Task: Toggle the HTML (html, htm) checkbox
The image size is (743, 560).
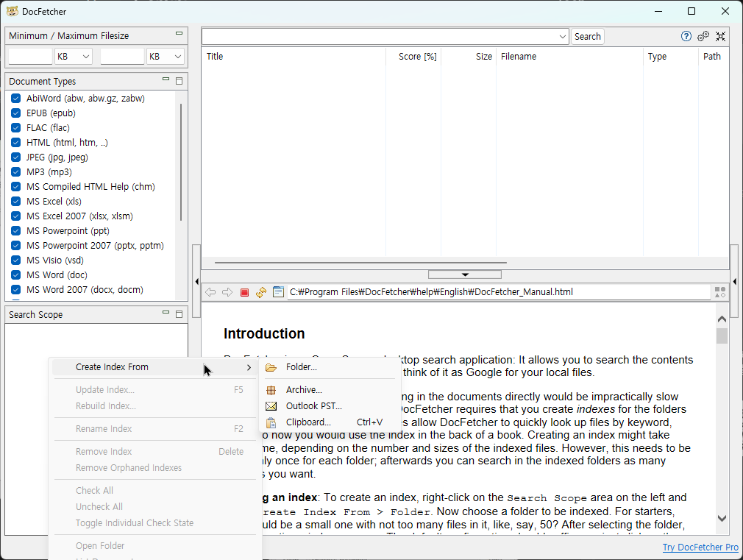Action: 15,143
